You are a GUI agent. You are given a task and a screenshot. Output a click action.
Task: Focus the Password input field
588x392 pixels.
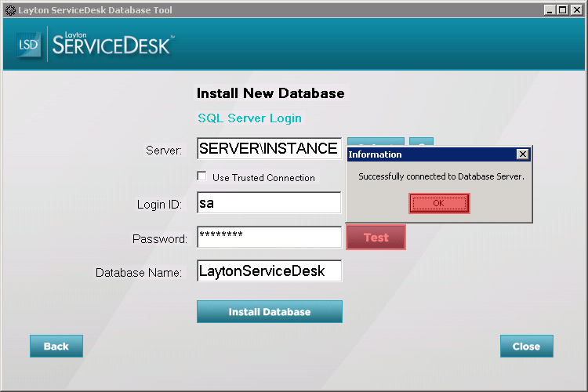[x=269, y=237]
